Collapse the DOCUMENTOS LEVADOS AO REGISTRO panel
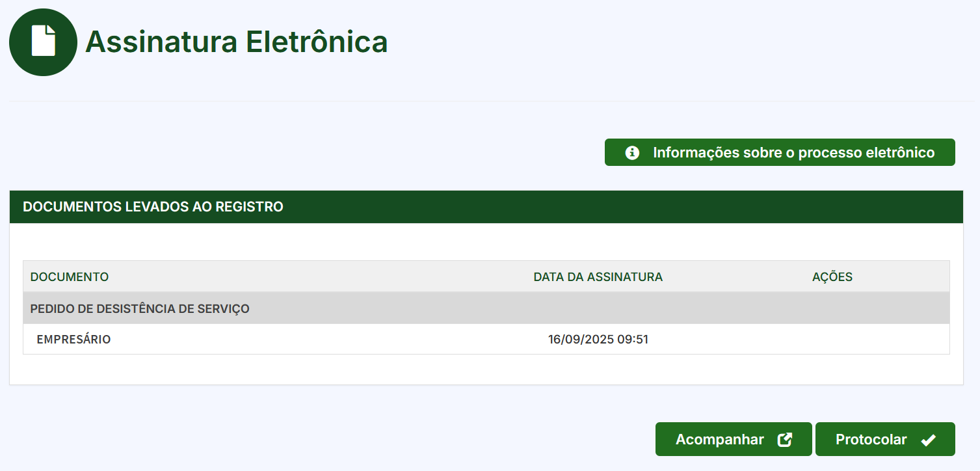Image resolution: width=980 pixels, height=471 pixels. 153,206
